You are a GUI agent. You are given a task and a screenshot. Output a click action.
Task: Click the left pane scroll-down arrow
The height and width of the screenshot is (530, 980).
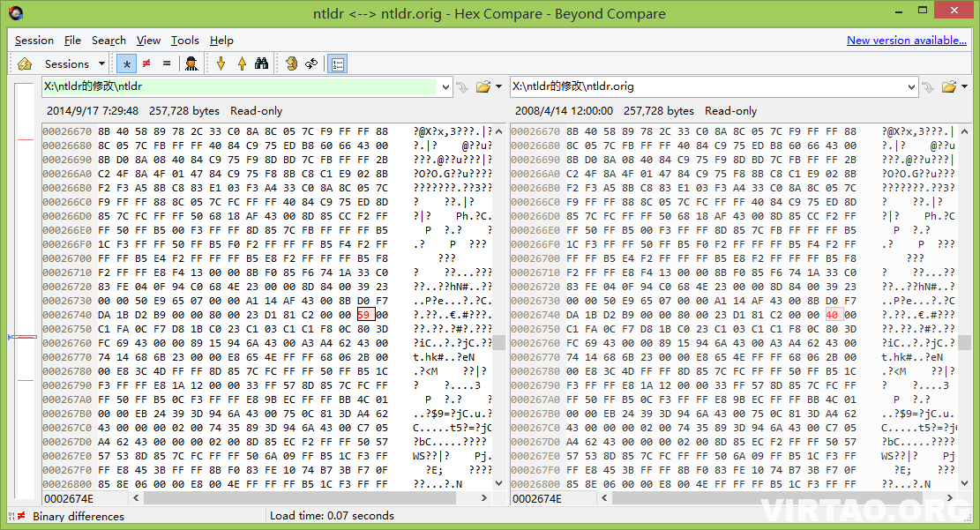pos(498,483)
